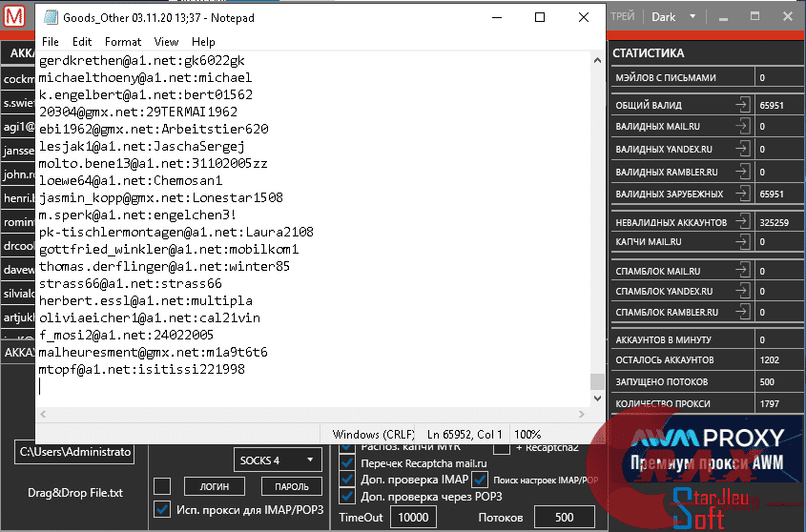The width and height of the screenshot is (806, 532).
Task: Open the export icon beside НЕВАЛИДНЫХ АККАУНТОВ
Action: tap(742, 222)
